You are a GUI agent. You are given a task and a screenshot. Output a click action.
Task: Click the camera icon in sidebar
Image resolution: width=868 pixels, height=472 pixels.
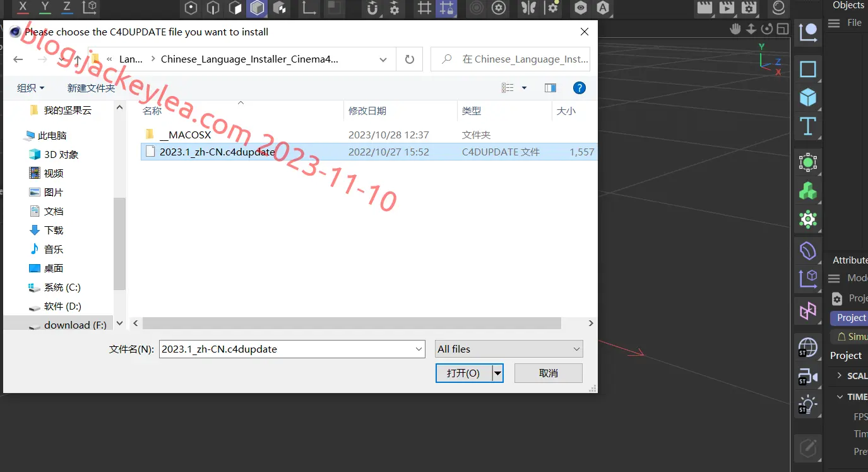[x=807, y=376]
